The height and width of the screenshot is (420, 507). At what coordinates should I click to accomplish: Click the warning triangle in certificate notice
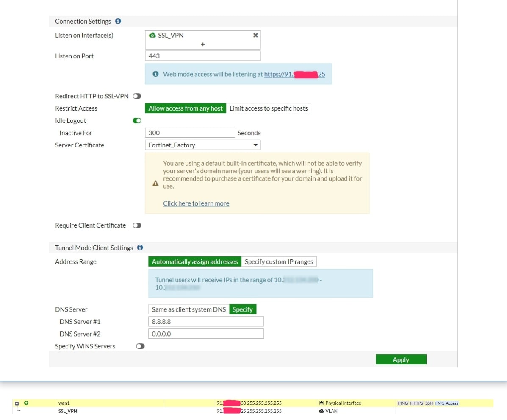pyautogui.click(x=155, y=184)
